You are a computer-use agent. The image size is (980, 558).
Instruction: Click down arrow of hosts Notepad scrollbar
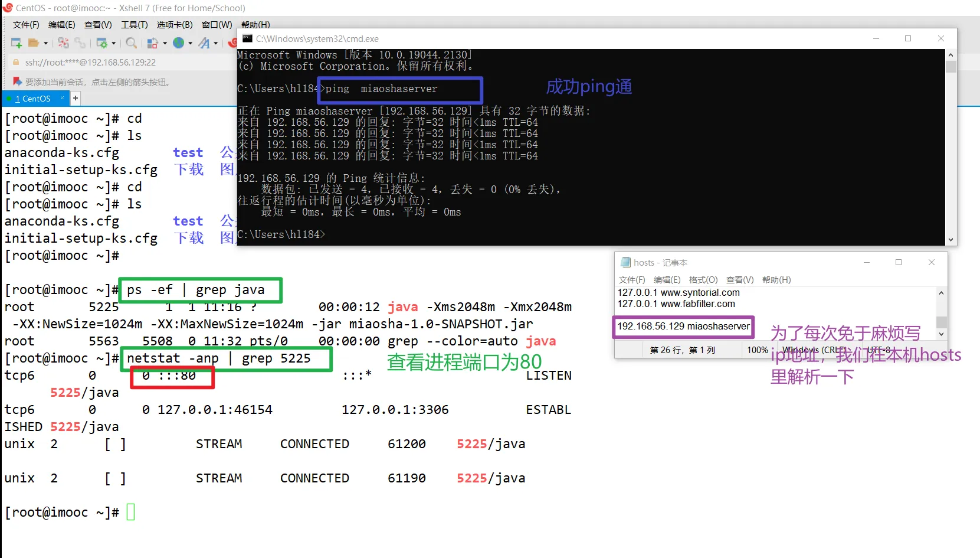[x=942, y=334]
